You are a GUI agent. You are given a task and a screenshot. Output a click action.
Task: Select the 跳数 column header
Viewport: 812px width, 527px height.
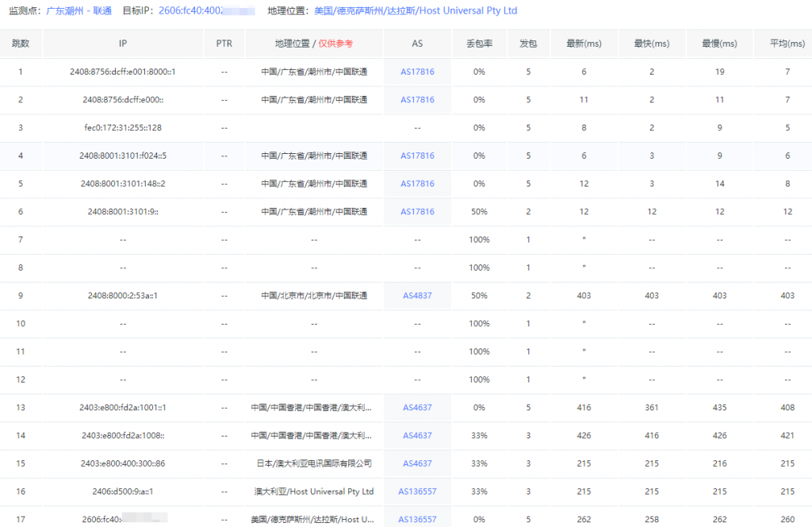tap(21, 44)
